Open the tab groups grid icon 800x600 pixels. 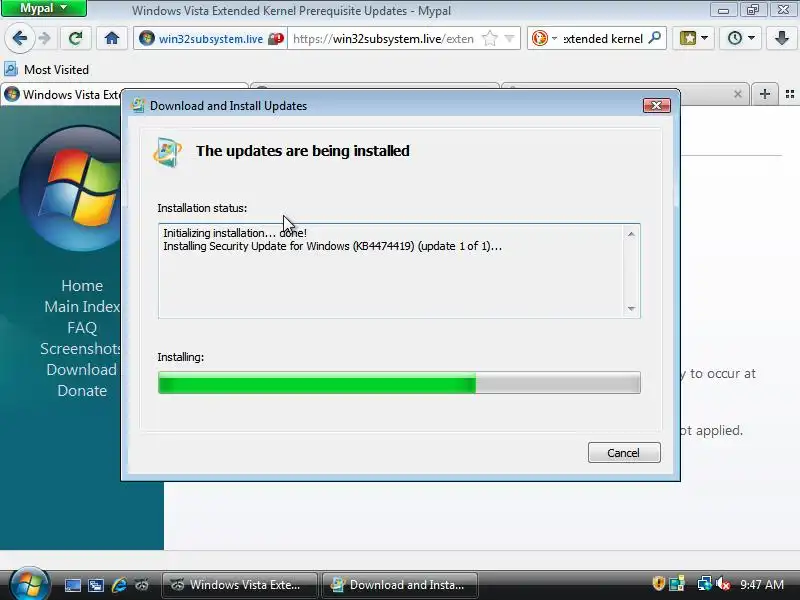tap(790, 94)
